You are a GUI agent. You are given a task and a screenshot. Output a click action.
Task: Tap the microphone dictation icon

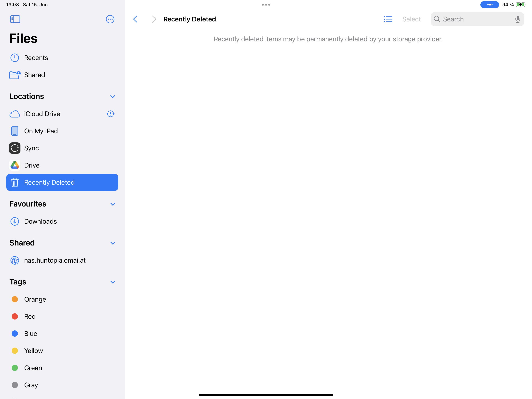517,19
